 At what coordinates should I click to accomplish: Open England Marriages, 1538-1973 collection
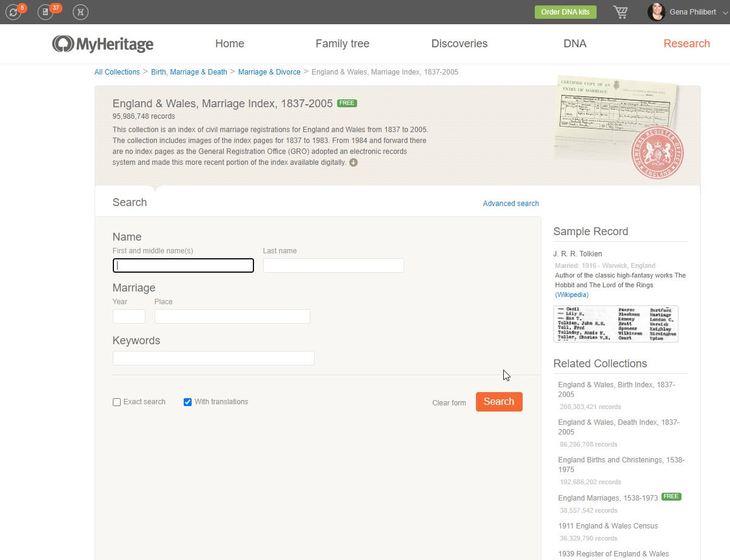pos(608,498)
